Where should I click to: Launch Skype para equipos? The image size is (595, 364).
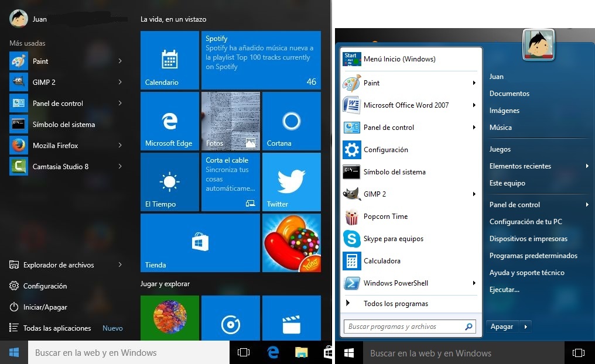coord(410,239)
